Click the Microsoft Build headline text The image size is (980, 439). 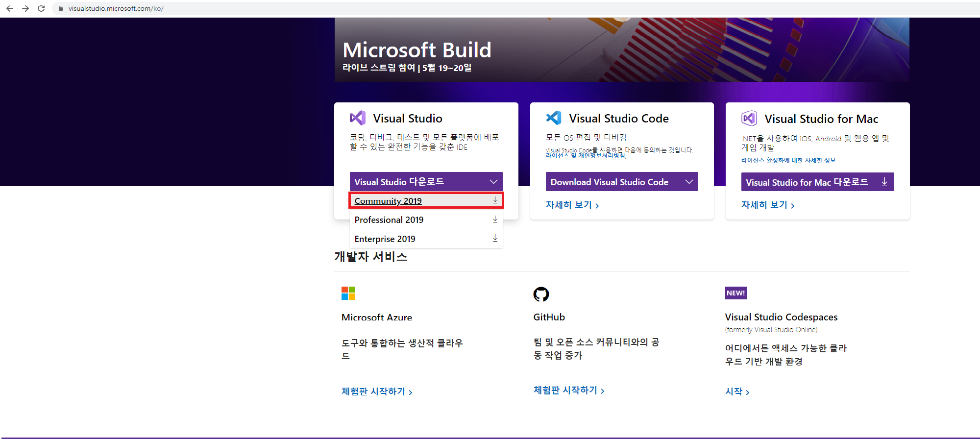pyautogui.click(x=417, y=50)
